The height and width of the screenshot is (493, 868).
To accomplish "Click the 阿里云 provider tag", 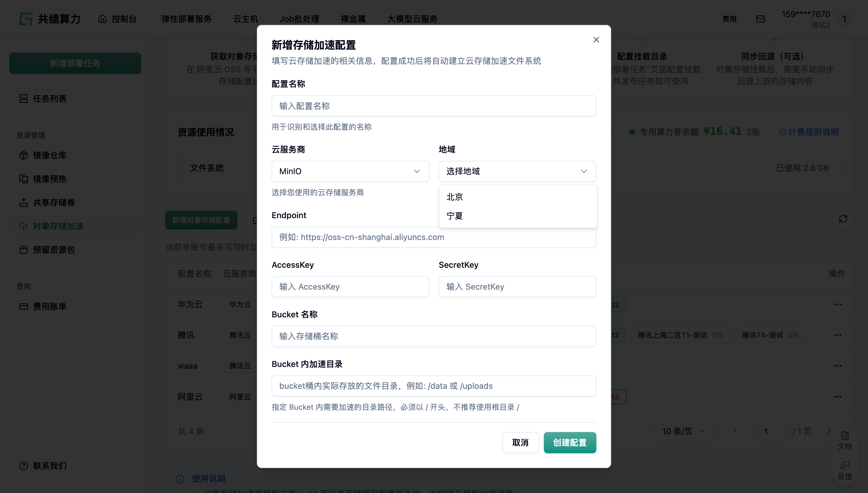I will point(240,397).
